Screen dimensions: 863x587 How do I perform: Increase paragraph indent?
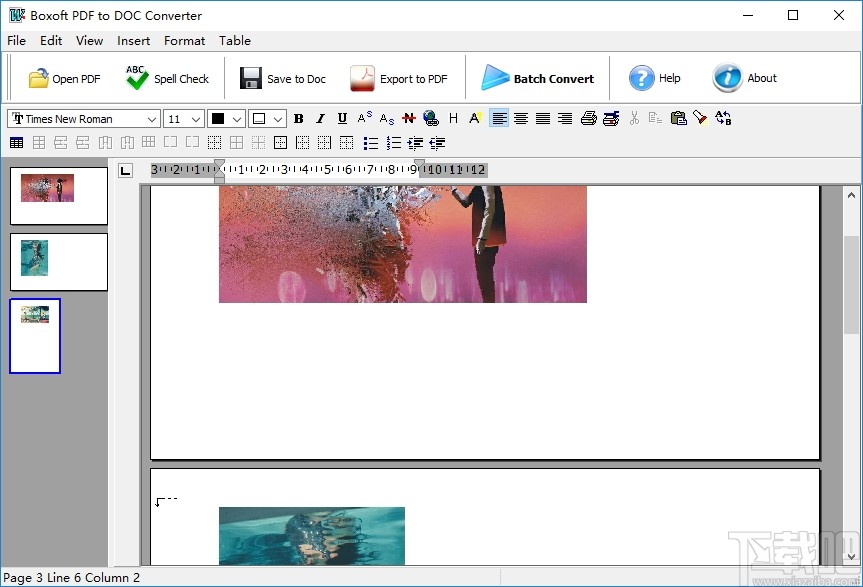click(x=414, y=142)
